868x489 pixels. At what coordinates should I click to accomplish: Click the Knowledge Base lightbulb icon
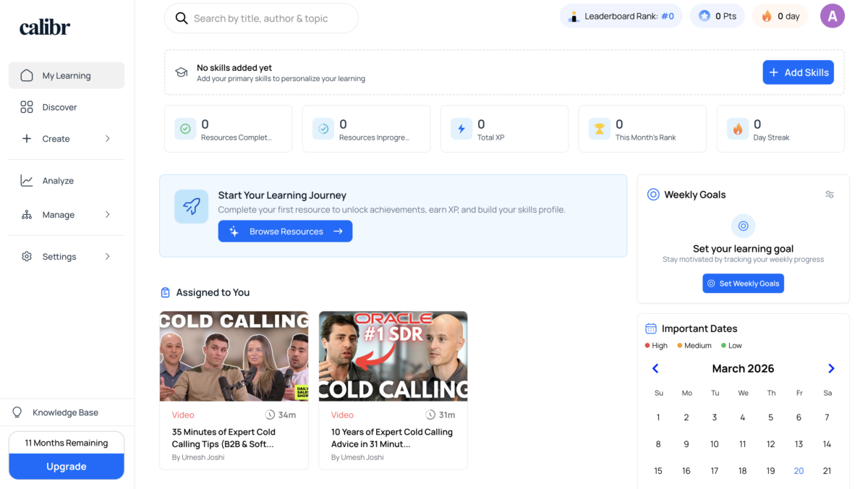17,412
